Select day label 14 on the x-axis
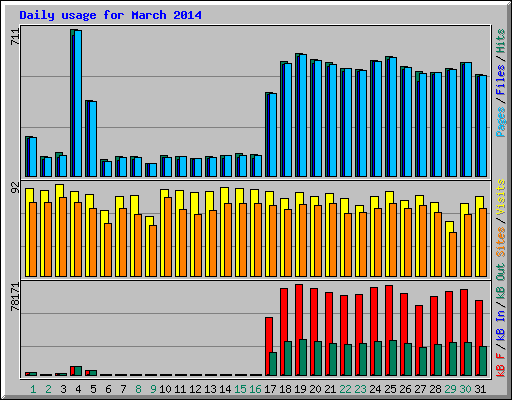512x400 pixels. 225,389
